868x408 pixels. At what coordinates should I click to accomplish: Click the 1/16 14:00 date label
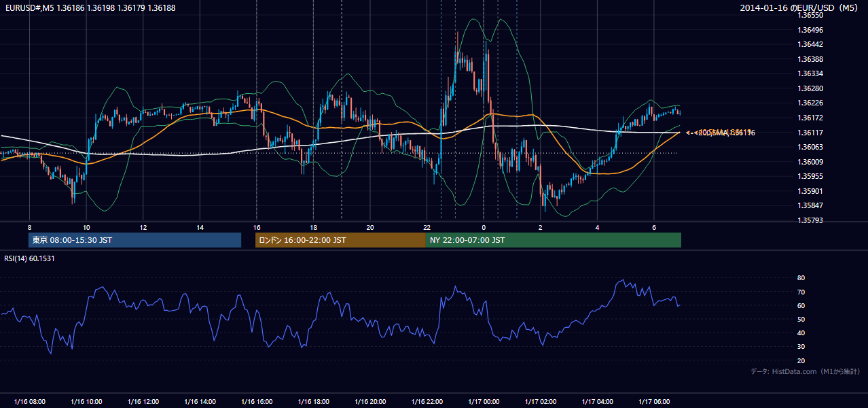pyautogui.click(x=200, y=402)
